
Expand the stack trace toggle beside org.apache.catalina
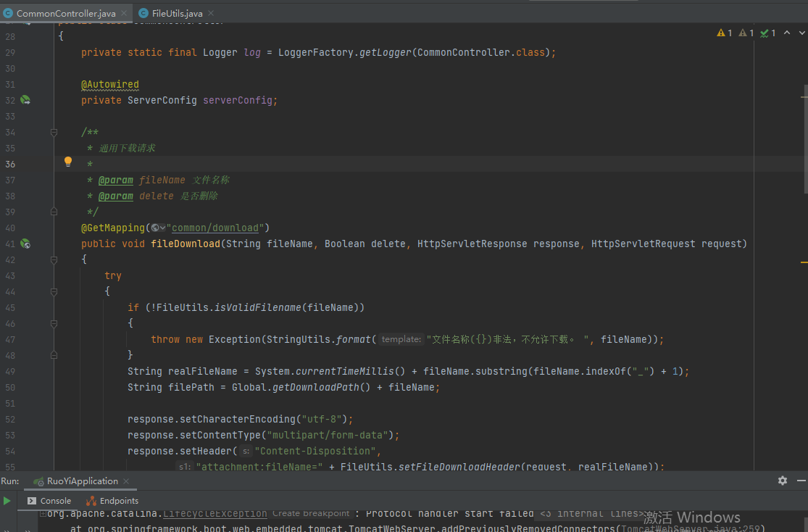click(x=43, y=513)
